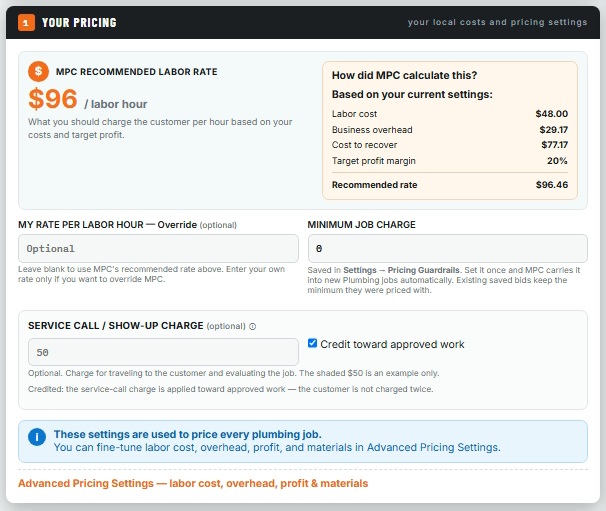The width and height of the screenshot is (606, 511).
Task: Click the Business overhead $29.17 value
Action: click(x=553, y=129)
